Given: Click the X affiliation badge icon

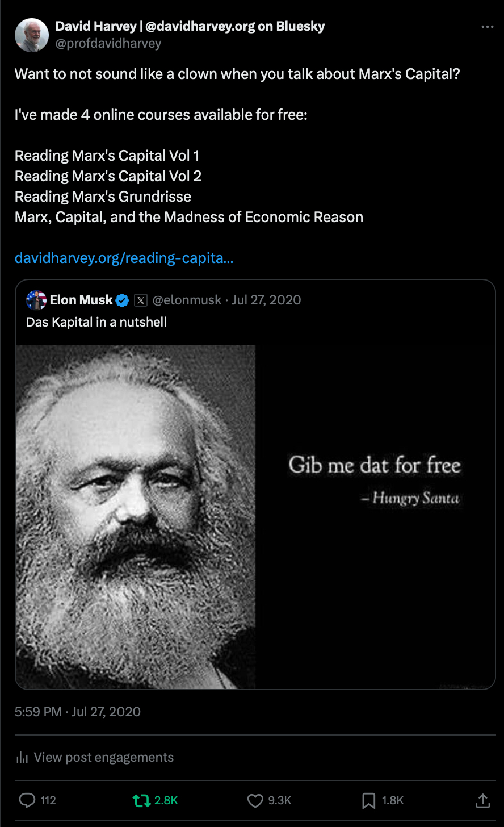Looking at the screenshot, I should [x=141, y=300].
